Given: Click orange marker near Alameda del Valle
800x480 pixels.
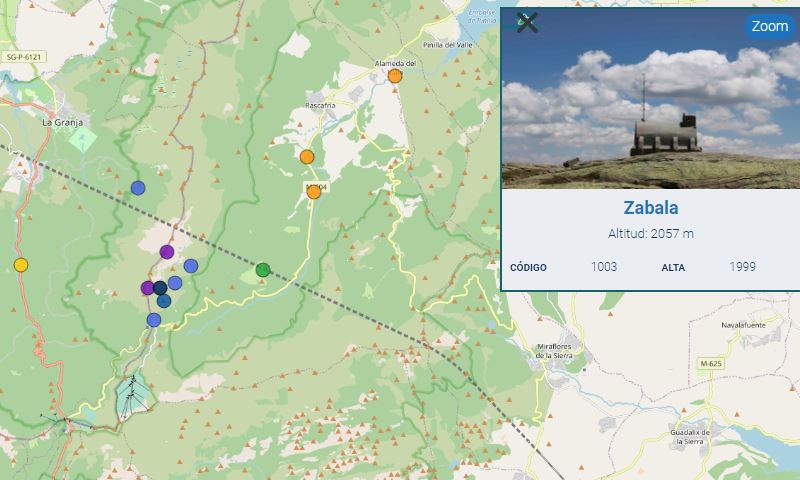Looking at the screenshot, I should coord(395,76).
